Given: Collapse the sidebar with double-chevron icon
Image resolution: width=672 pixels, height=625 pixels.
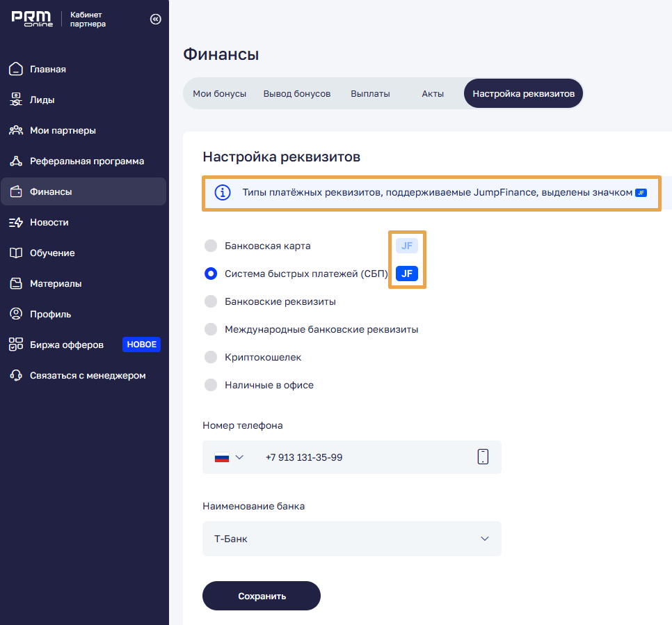Looking at the screenshot, I should tap(155, 19).
